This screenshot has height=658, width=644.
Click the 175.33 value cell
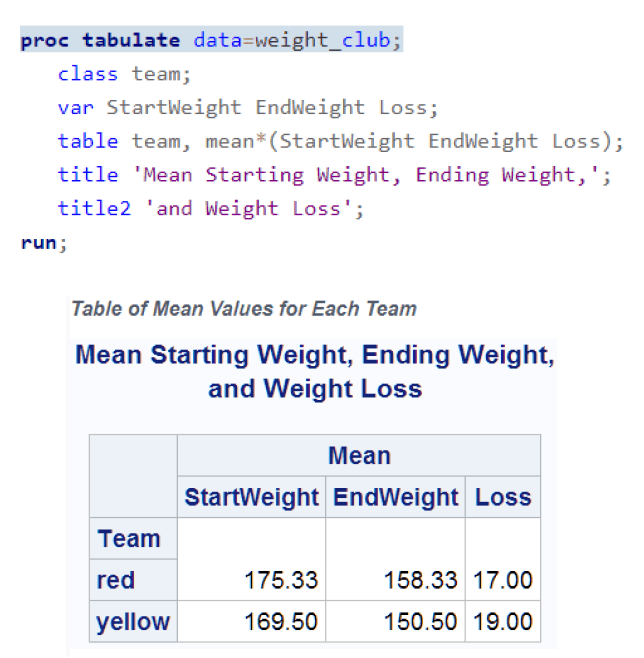[x=281, y=580]
